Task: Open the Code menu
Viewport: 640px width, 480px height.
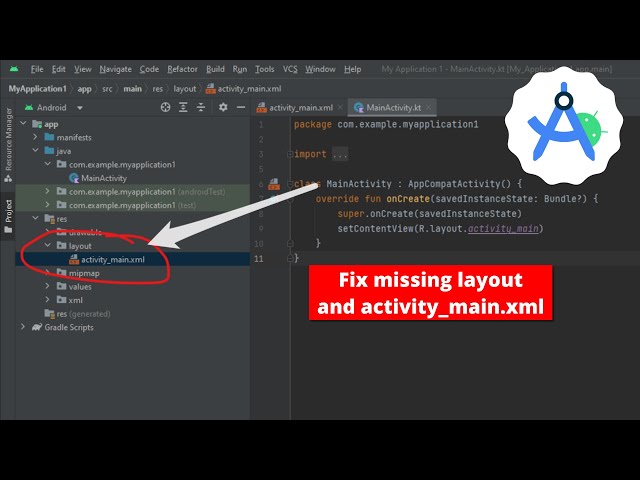Action: 149,69
